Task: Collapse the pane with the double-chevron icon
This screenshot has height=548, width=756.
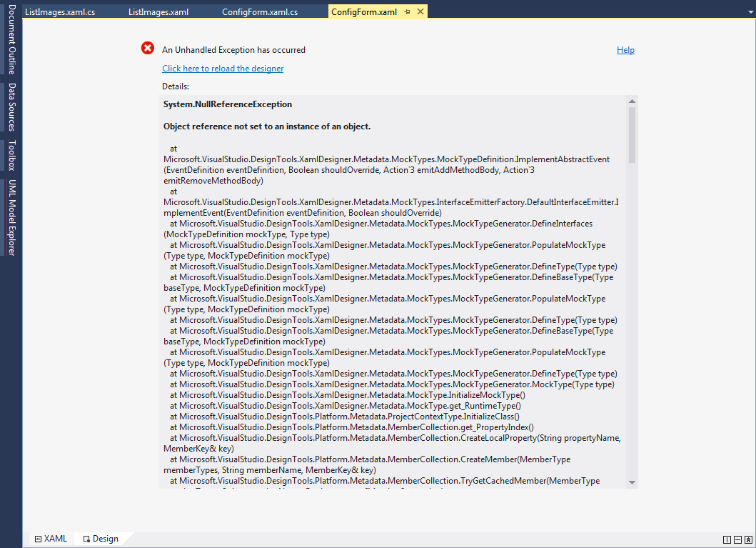Action: coord(748,539)
